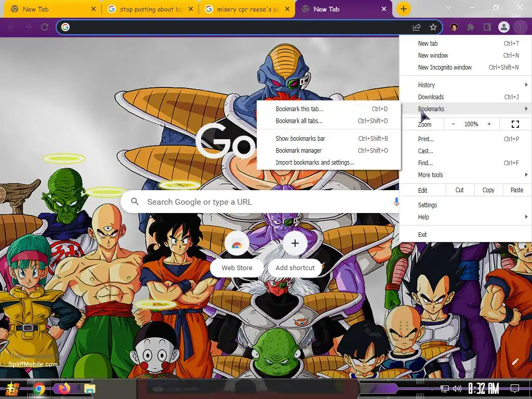
Task: Choose 'Bookmark all tabs...'
Action: [x=329, y=121]
